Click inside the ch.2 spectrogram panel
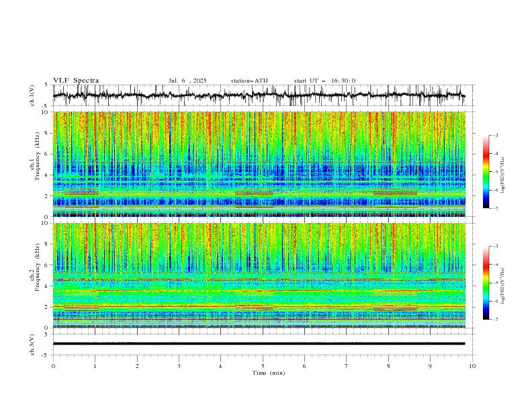532x411 pixels. 259,275
